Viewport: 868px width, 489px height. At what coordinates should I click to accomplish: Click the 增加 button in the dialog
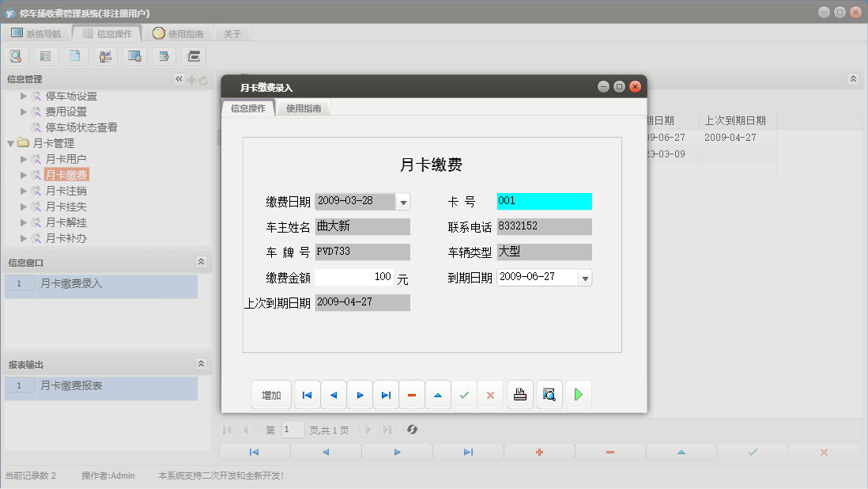pos(271,394)
